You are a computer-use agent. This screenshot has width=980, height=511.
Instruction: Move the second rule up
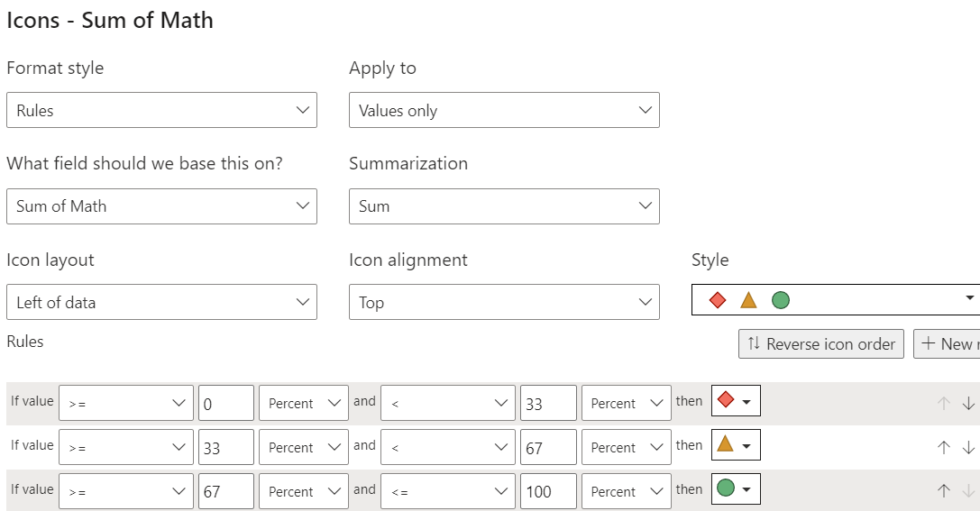coord(944,447)
